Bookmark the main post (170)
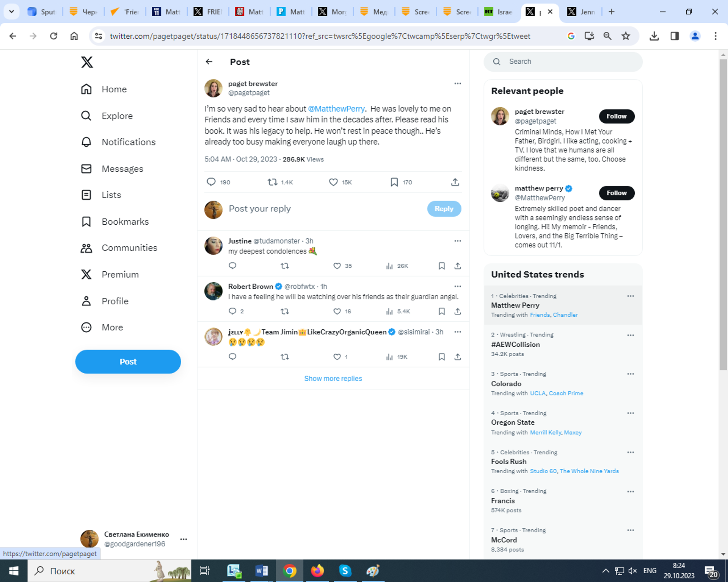The image size is (728, 582). click(394, 182)
